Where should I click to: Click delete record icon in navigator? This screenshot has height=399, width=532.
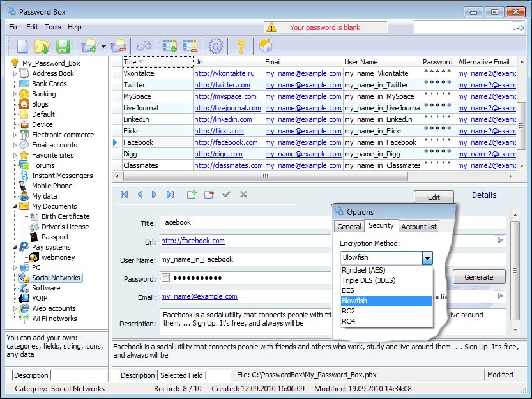(x=209, y=195)
